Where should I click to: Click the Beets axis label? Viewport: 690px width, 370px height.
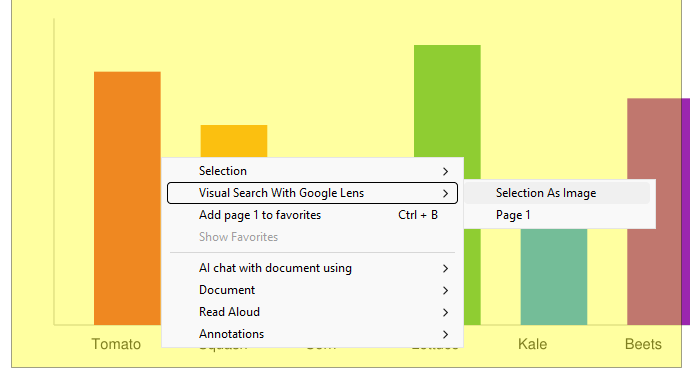pyautogui.click(x=643, y=344)
